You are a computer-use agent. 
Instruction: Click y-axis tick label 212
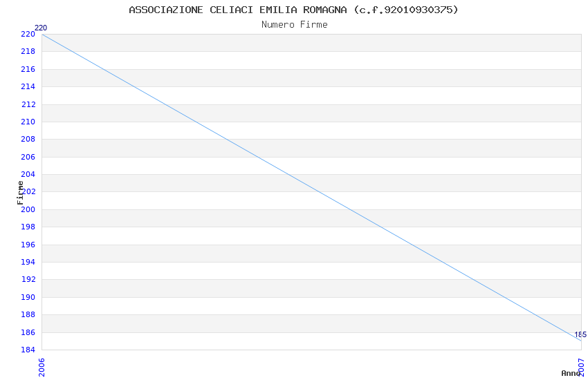point(28,104)
